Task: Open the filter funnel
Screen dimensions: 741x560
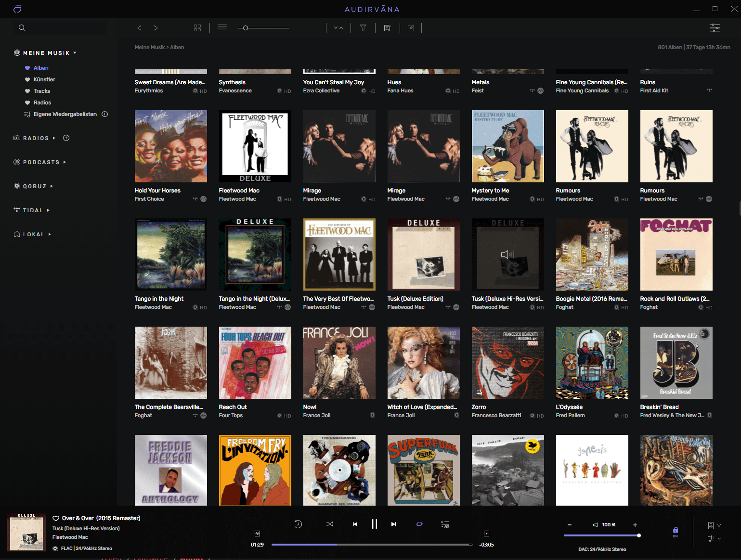Action: pos(363,28)
